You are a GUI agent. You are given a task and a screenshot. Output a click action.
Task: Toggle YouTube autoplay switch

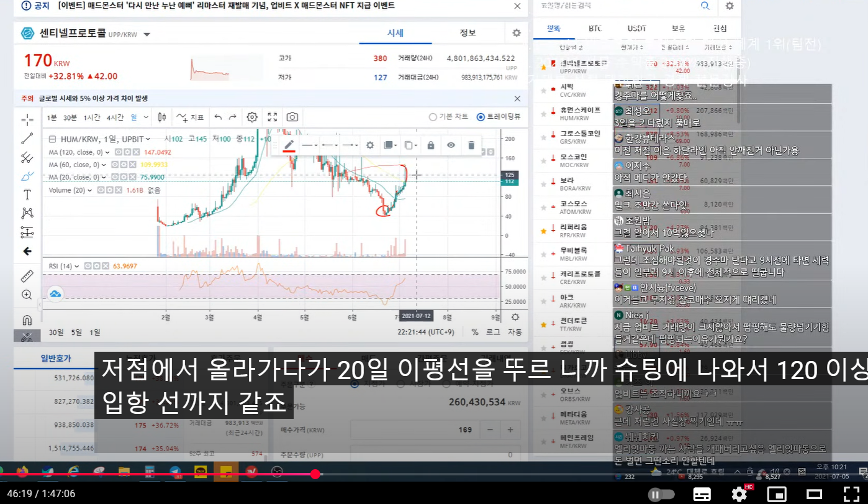pos(661,495)
